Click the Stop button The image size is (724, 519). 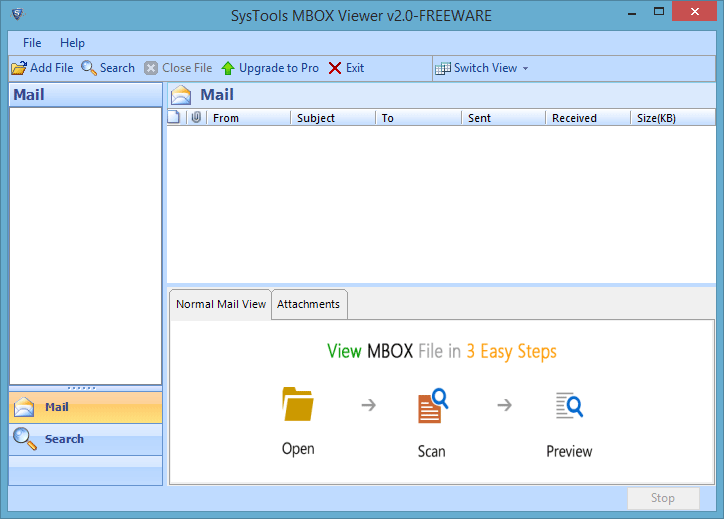663,498
